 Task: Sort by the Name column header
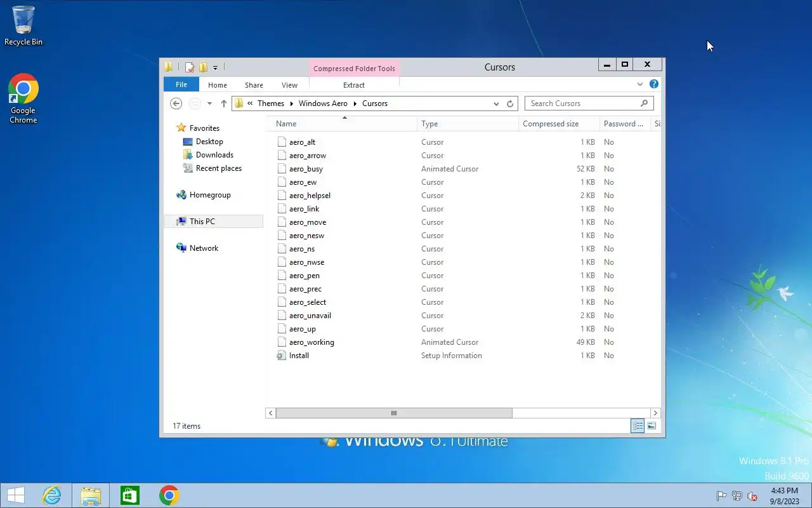341,124
